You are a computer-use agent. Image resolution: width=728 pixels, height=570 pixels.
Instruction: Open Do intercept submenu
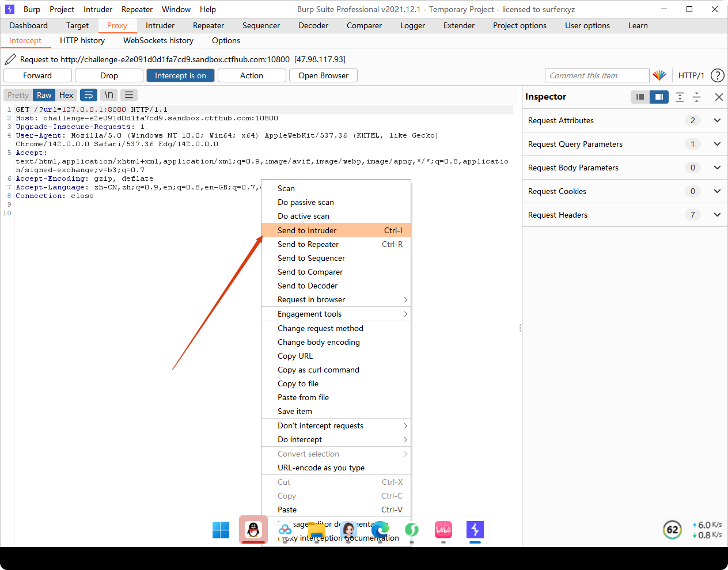point(336,439)
